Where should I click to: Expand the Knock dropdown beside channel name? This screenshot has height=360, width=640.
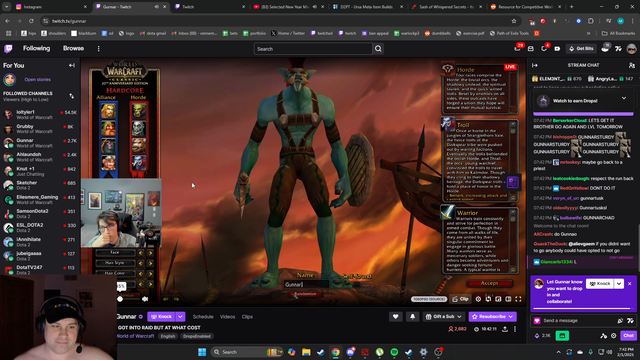point(180,316)
